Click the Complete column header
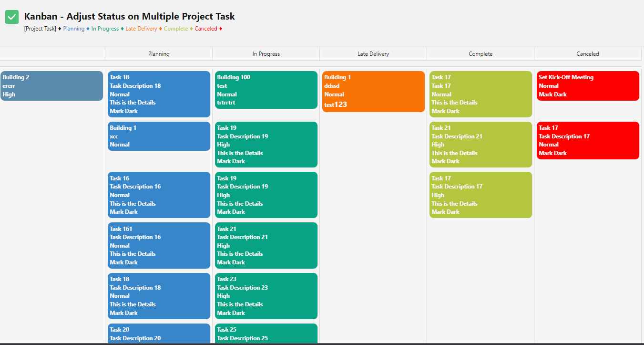This screenshot has width=644, height=345. 480,53
